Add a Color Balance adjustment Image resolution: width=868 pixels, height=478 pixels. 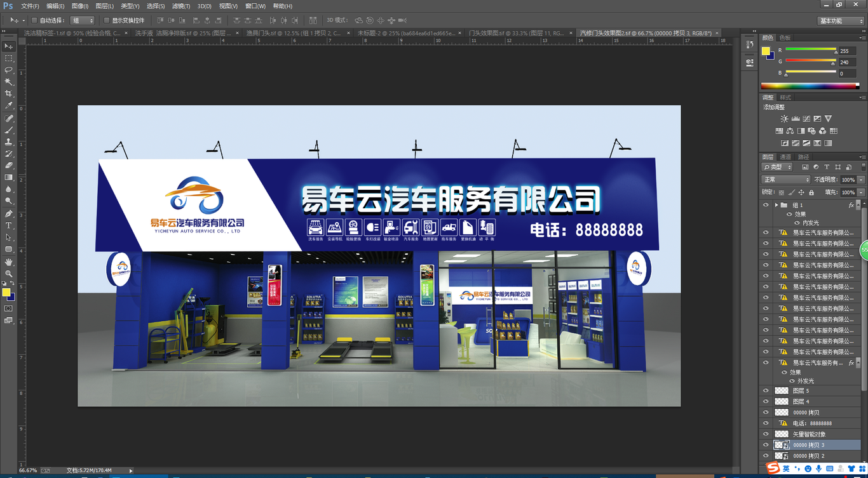(x=790, y=131)
